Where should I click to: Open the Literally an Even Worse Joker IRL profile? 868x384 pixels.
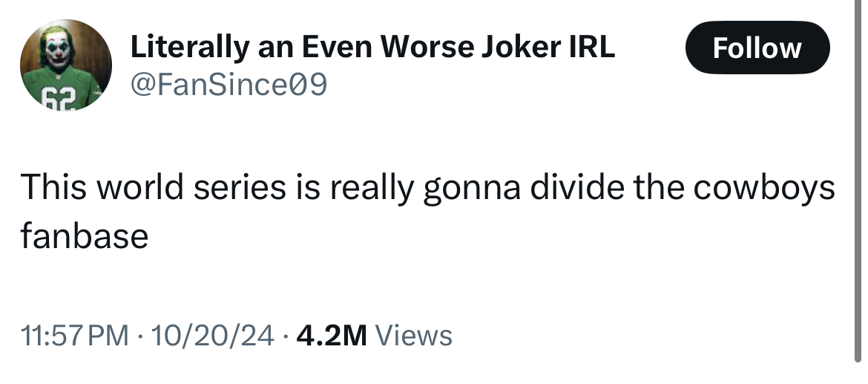click(372, 48)
